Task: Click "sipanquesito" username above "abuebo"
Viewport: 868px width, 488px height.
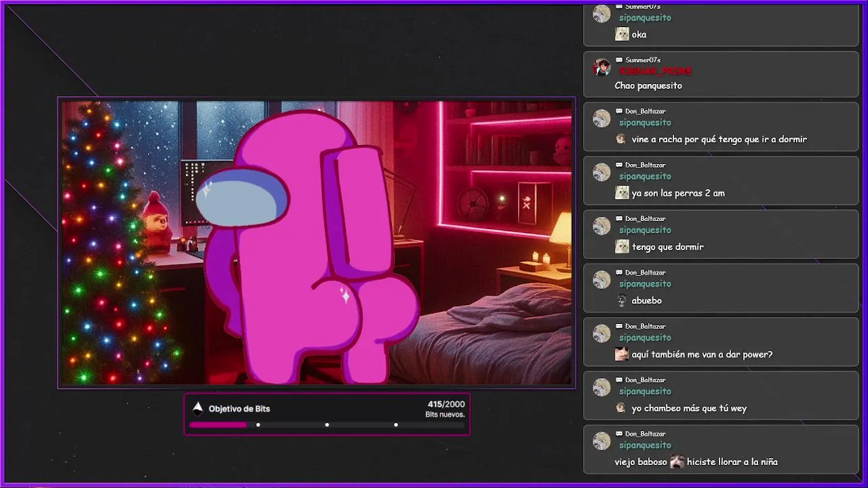Action: point(645,284)
